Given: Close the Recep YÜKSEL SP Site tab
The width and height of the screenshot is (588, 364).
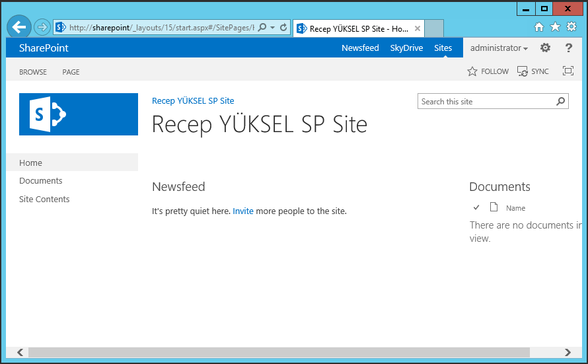Looking at the screenshot, I should point(418,28).
